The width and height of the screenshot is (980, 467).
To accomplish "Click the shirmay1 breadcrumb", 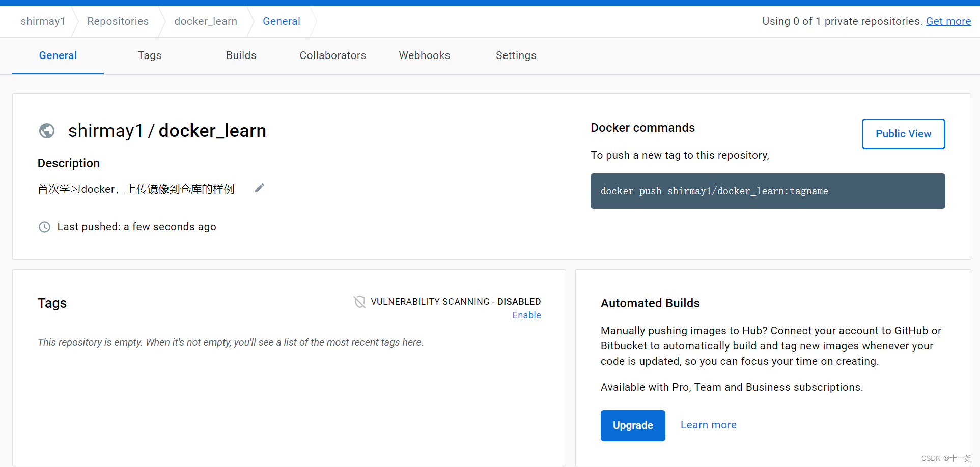I will [43, 21].
